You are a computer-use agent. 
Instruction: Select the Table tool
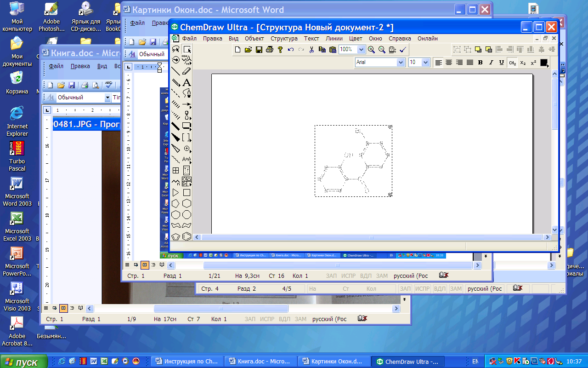point(175,170)
